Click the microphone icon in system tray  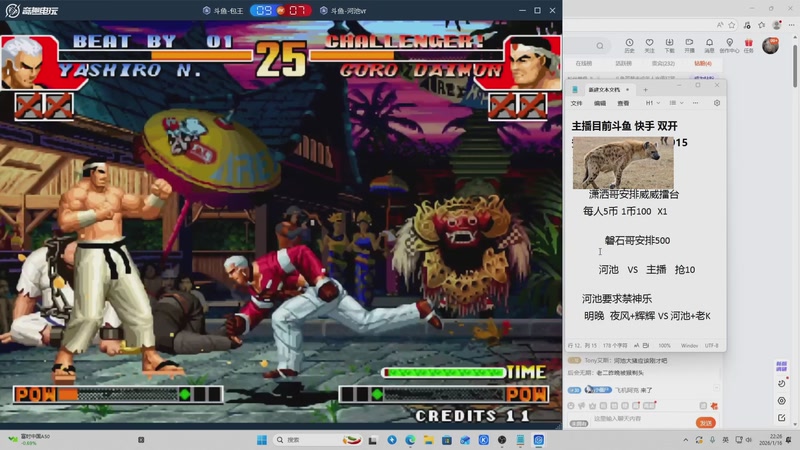tap(712, 440)
